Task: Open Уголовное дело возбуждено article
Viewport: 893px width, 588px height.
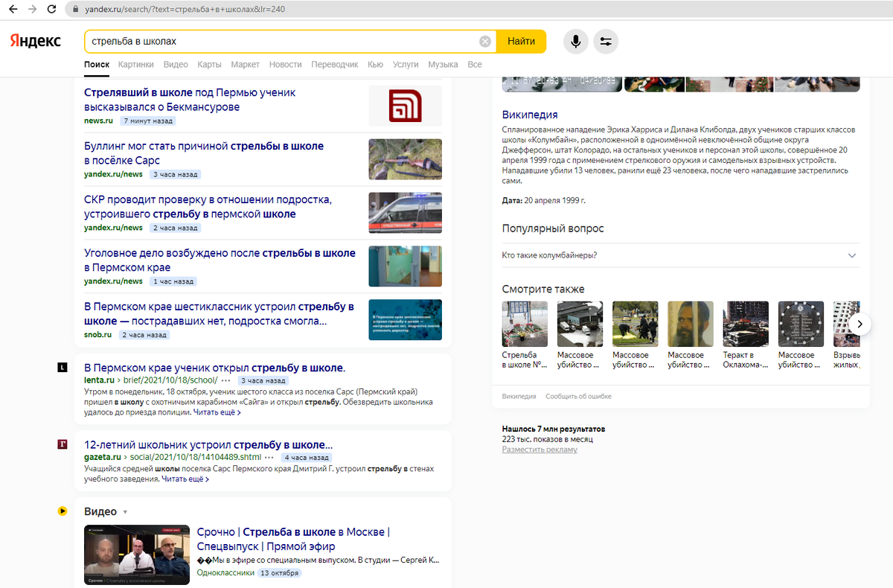Action: click(220, 261)
